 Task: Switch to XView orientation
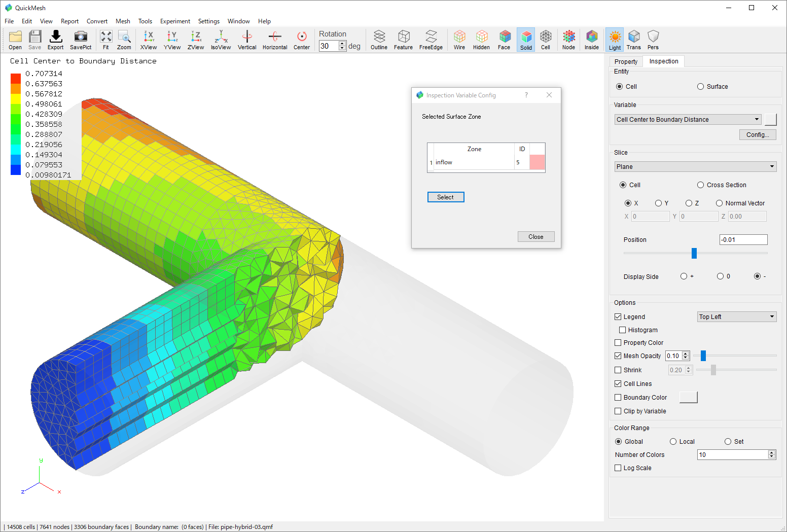(x=149, y=40)
